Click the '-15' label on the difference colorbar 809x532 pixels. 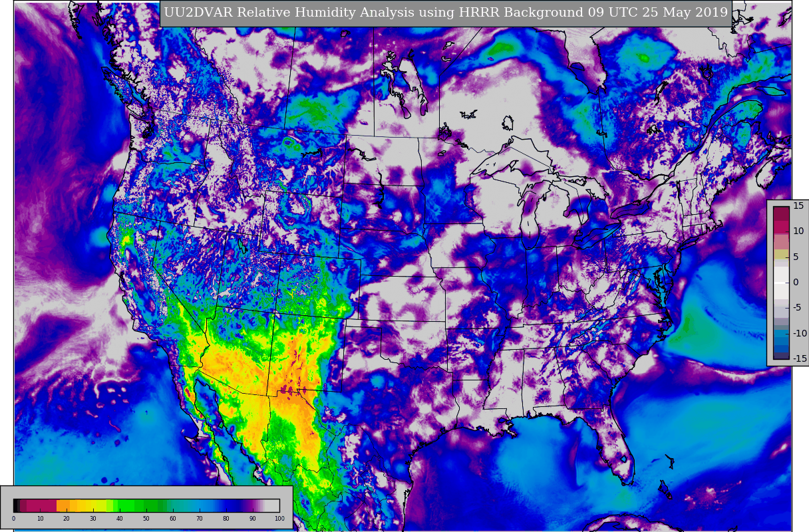click(x=799, y=358)
